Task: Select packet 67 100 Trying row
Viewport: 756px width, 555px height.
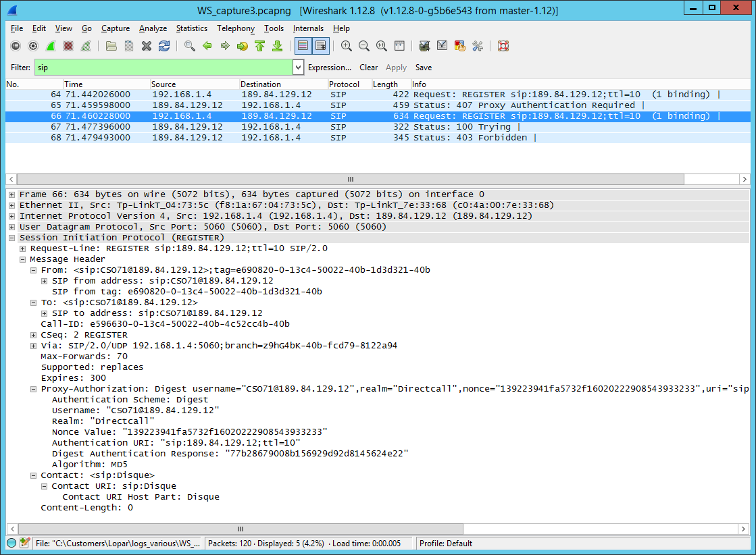Action: pos(378,127)
